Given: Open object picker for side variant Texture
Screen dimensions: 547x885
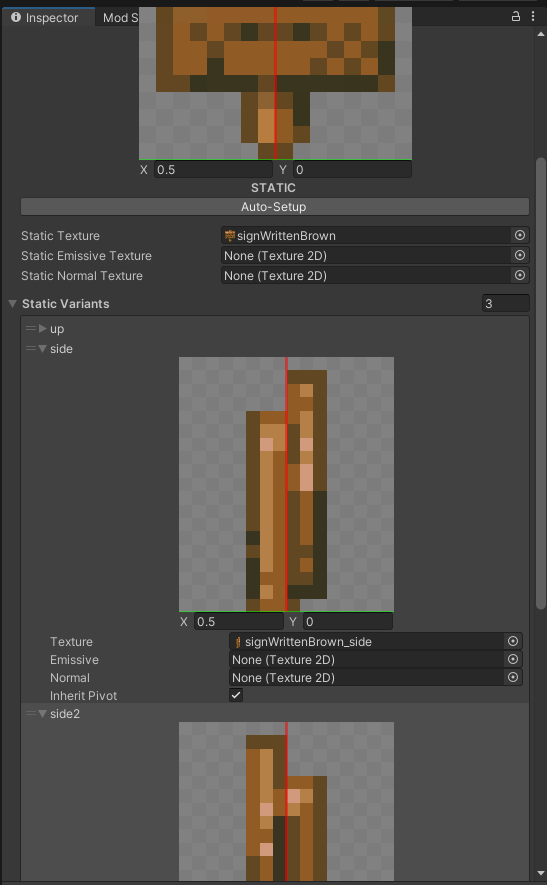Looking at the screenshot, I should point(513,641).
